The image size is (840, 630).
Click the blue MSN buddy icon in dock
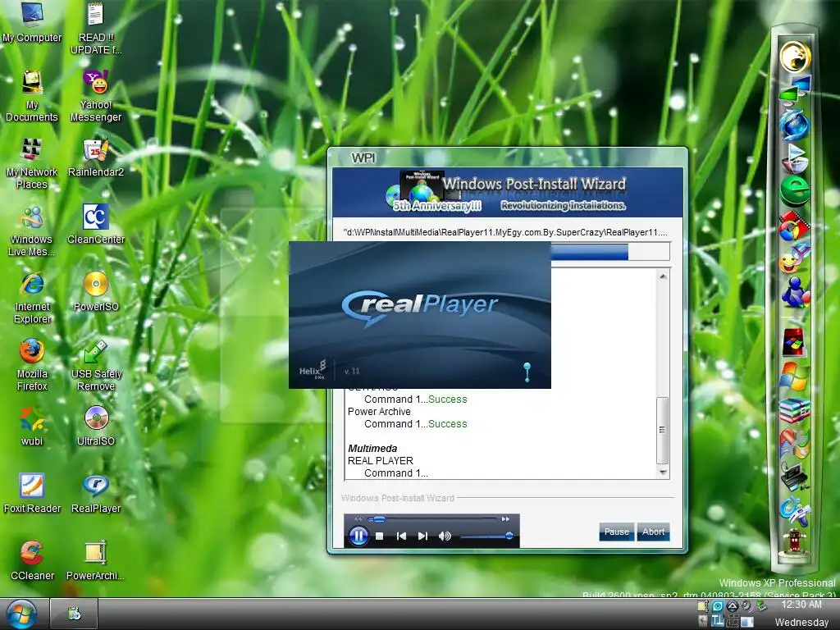click(x=795, y=293)
